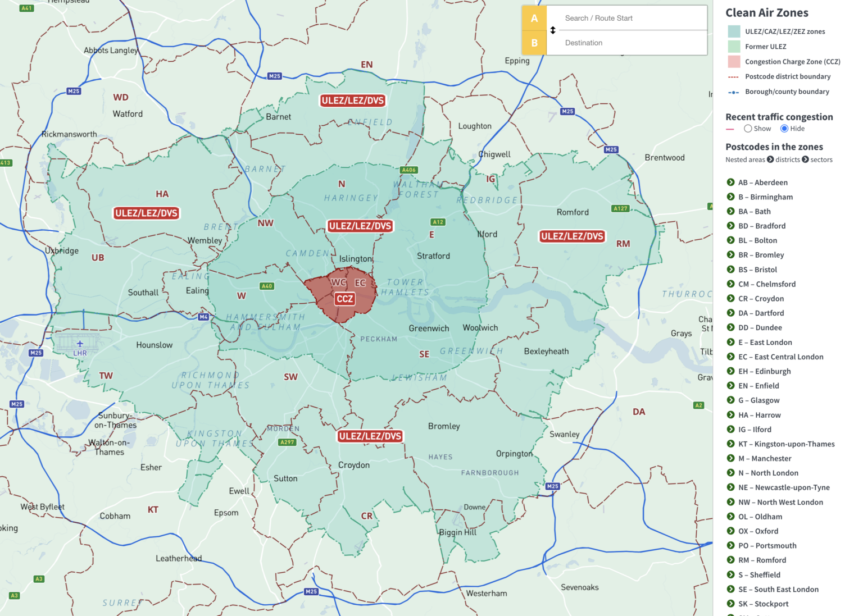The width and height of the screenshot is (863, 616).
Task: Enable Show for recent traffic congestion
Action: (748, 129)
